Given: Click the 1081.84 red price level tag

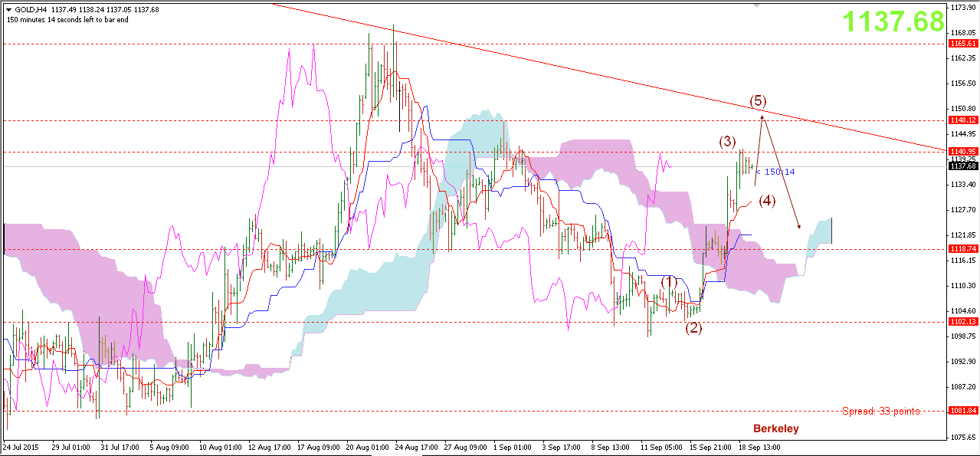Looking at the screenshot, I should pyautogui.click(x=962, y=411).
